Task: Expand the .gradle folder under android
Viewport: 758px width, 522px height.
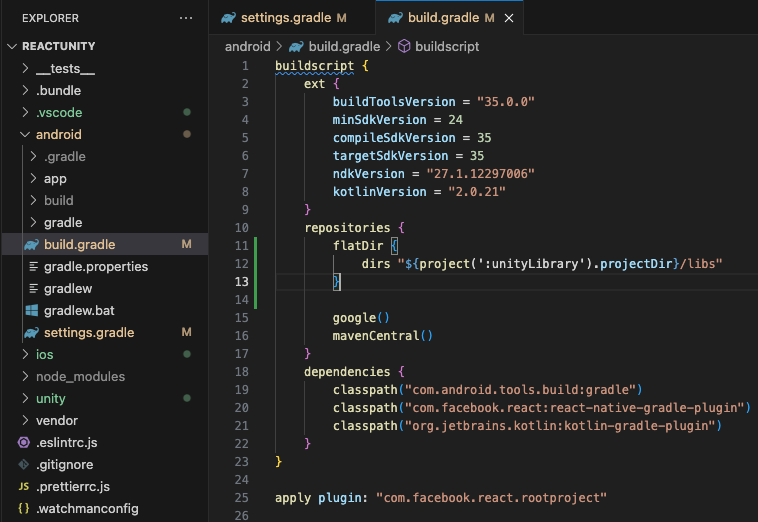Action: pyautogui.click(x=33, y=156)
